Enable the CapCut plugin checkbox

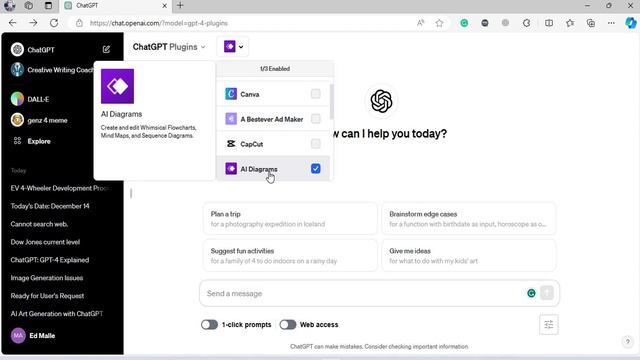click(316, 144)
